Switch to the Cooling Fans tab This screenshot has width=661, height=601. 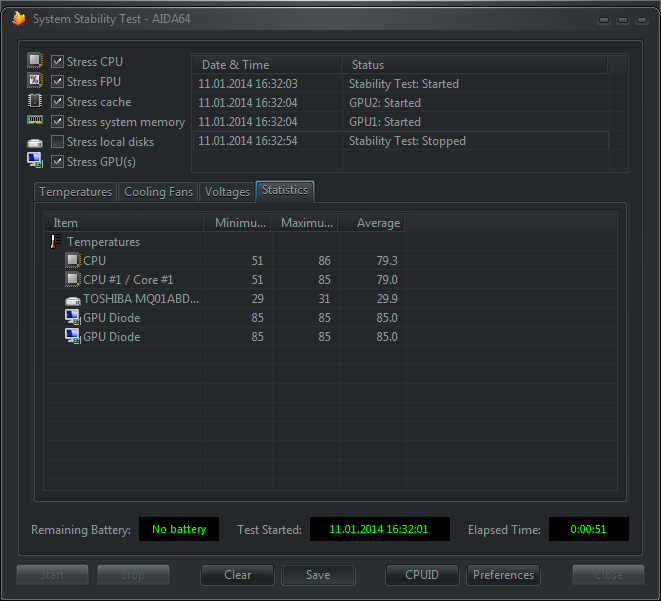[158, 192]
